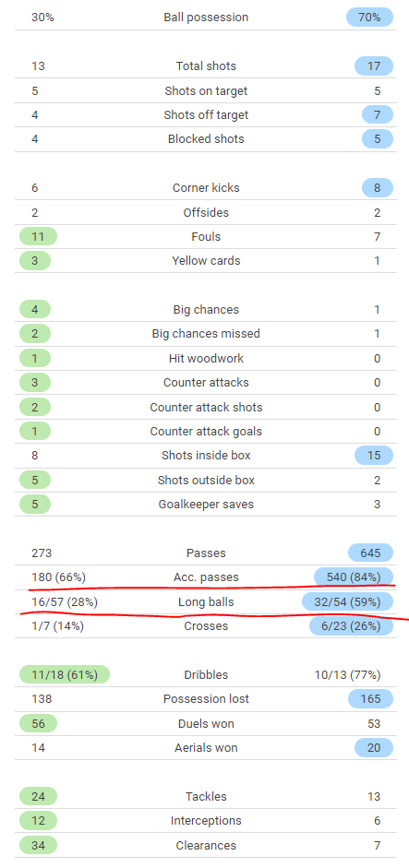
Task: Select the Yellow cards row label
Action: click(x=206, y=261)
